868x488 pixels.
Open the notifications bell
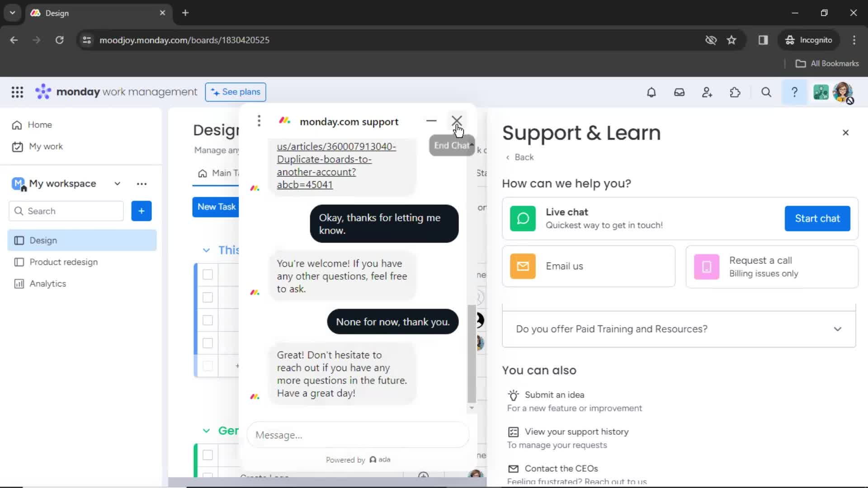tap(651, 92)
